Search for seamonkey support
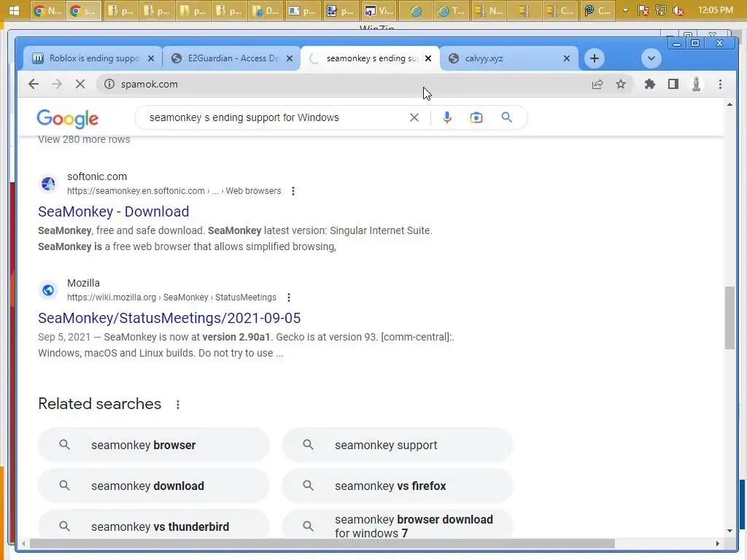Image resolution: width=747 pixels, height=560 pixels. click(398, 446)
